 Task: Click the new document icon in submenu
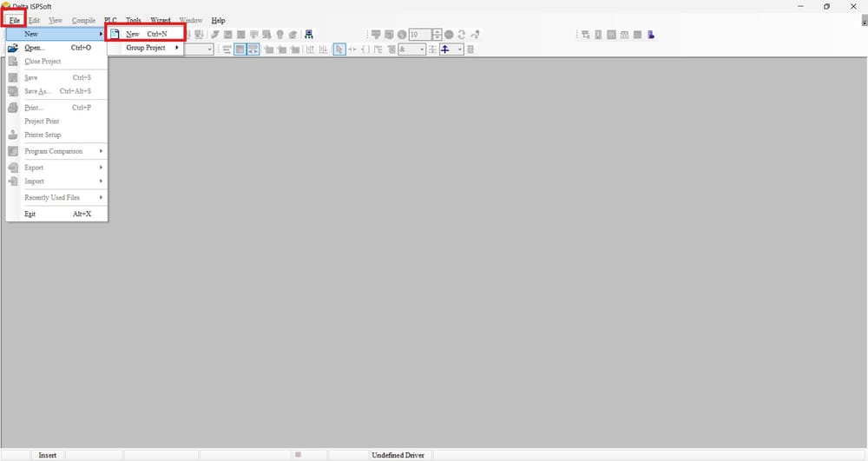click(x=115, y=34)
